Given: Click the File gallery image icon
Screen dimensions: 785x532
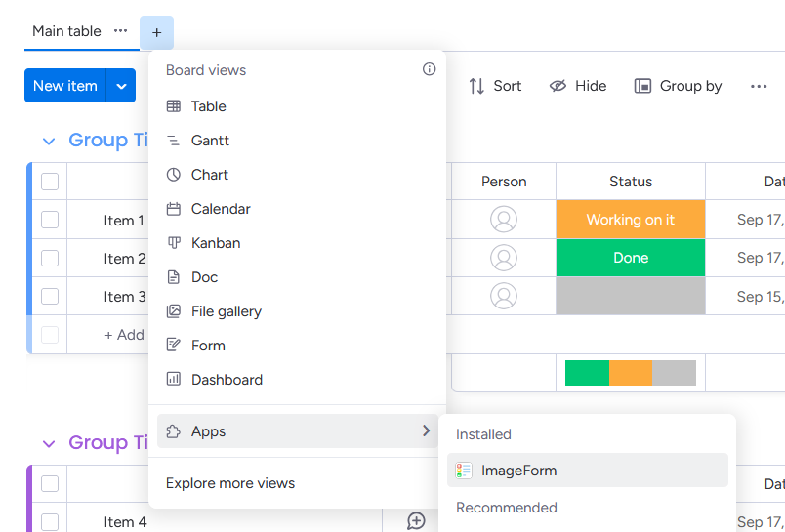Looking at the screenshot, I should (x=173, y=311).
